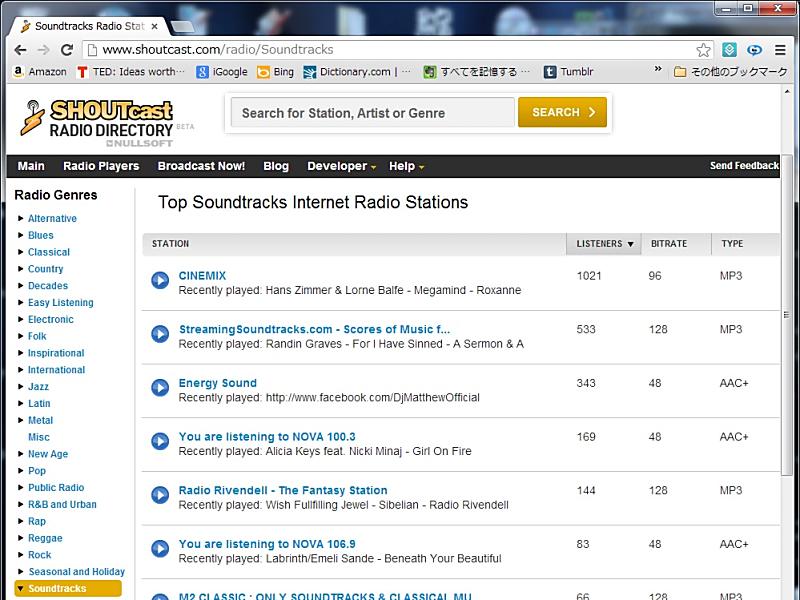Open the Chrome menu

pos(780,50)
